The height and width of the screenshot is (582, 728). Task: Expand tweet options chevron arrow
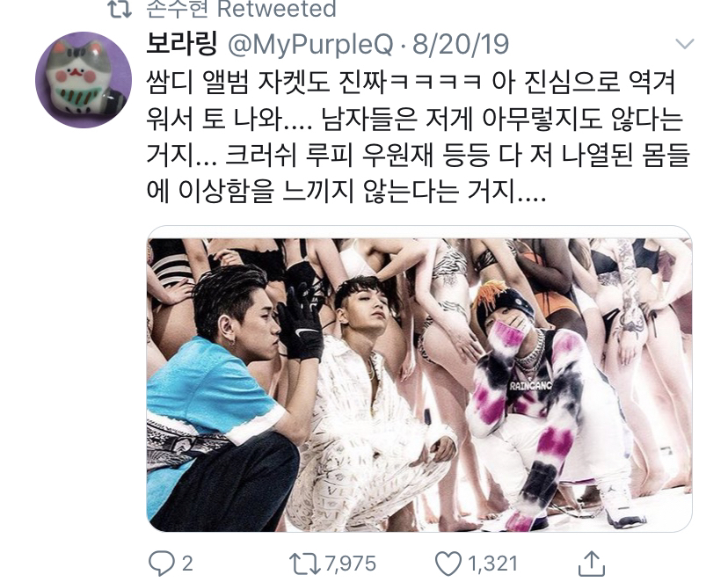click(684, 44)
